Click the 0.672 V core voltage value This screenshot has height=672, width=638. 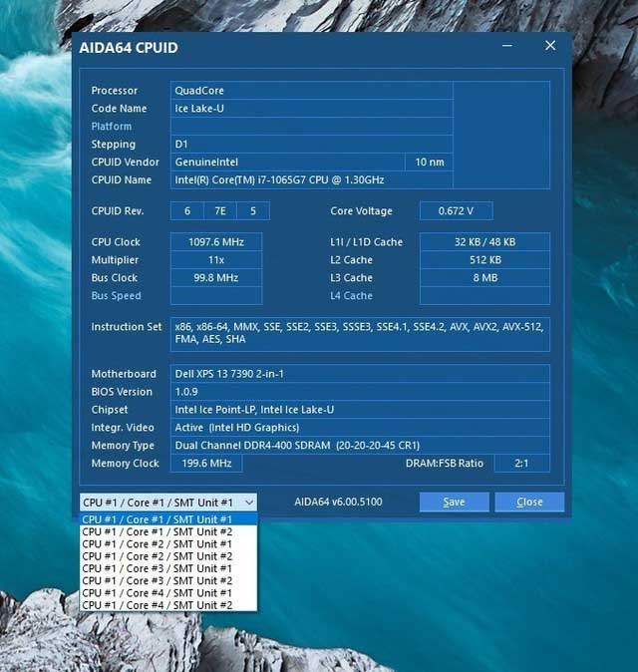coord(457,210)
